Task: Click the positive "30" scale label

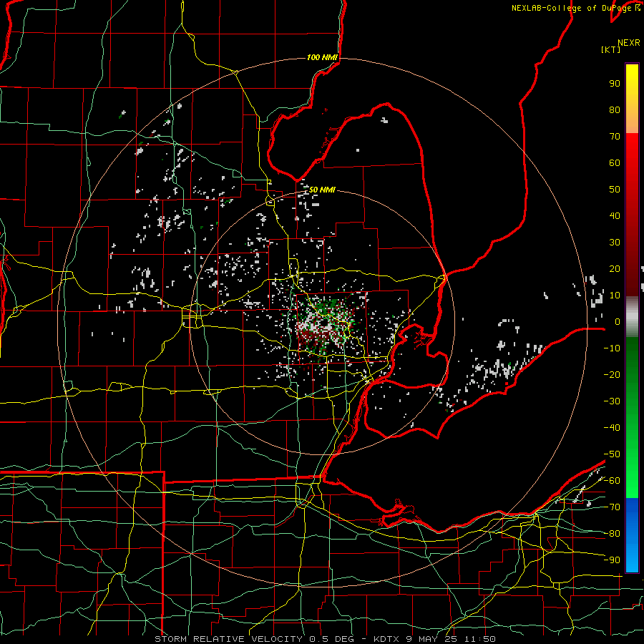Action: click(615, 243)
